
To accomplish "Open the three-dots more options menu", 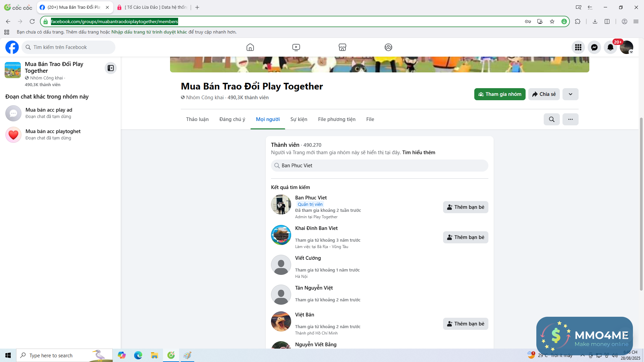I will (570, 119).
